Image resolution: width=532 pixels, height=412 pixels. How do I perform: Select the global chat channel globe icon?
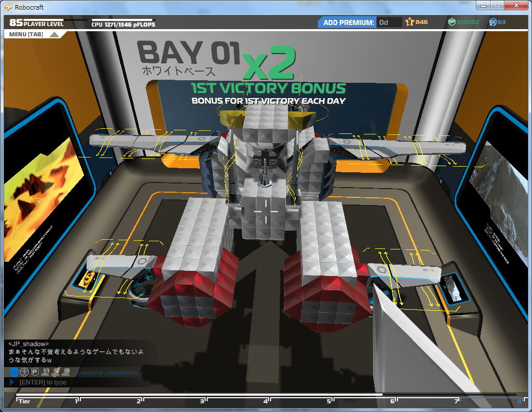pyautogui.click(x=14, y=372)
